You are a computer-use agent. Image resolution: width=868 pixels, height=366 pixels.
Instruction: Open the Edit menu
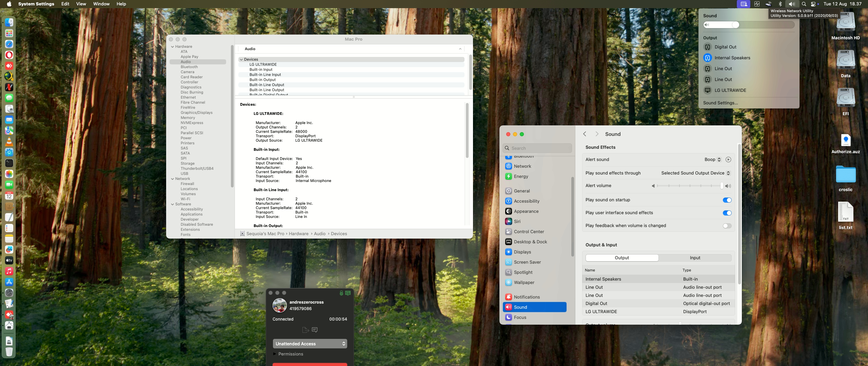click(65, 4)
